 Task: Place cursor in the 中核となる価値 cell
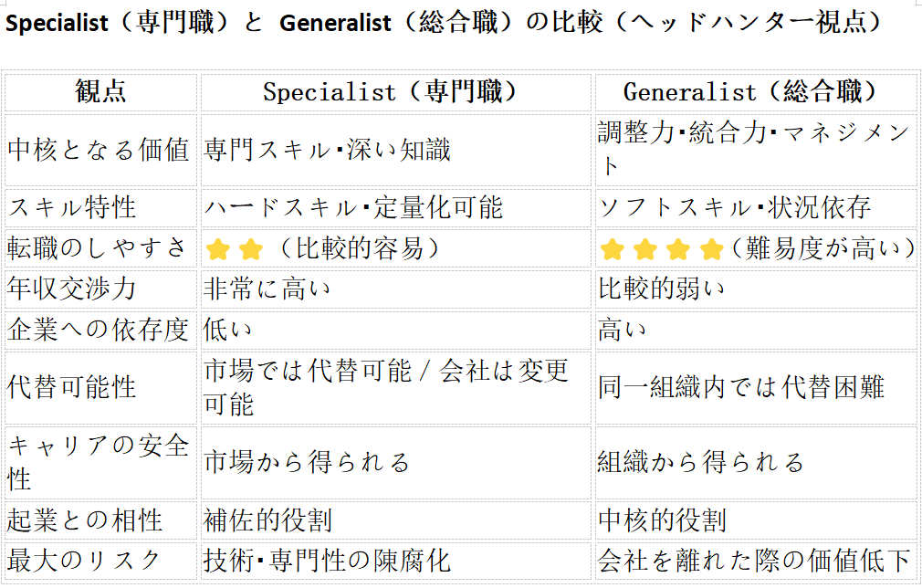click(x=99, y=150)
